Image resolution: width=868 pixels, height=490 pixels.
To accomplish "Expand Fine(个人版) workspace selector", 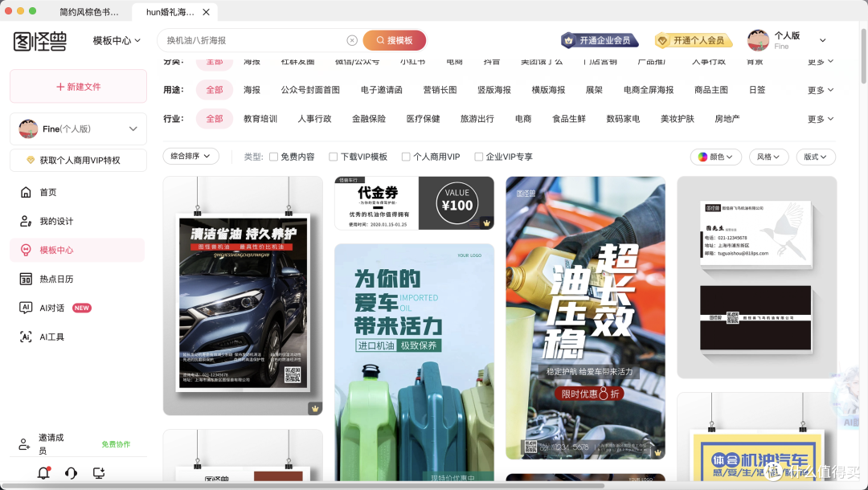I will (x=78, y=129).
